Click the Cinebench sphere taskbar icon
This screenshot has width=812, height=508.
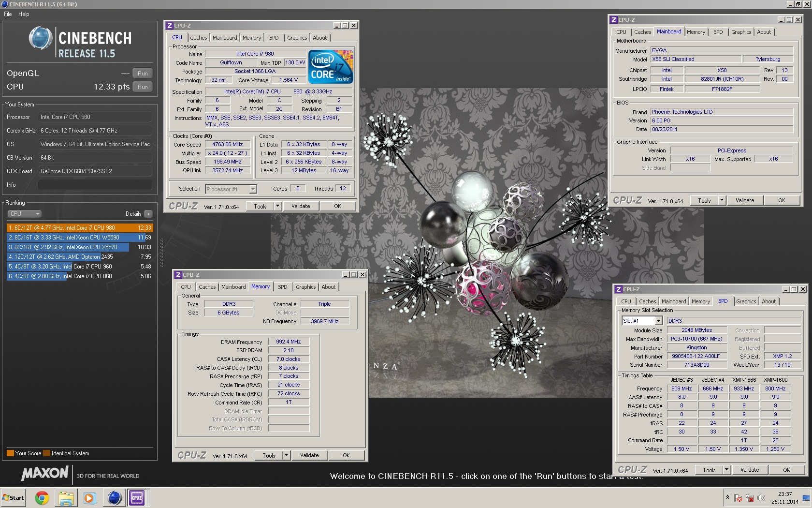(x=114, y=498)
